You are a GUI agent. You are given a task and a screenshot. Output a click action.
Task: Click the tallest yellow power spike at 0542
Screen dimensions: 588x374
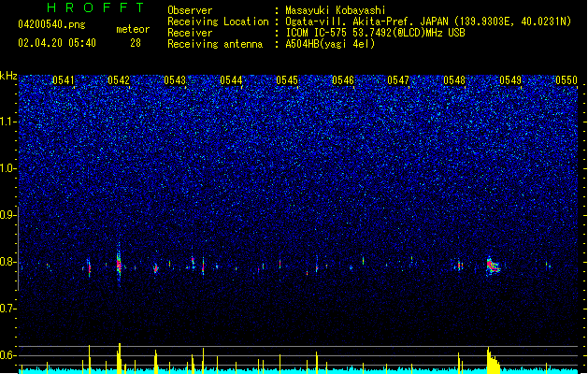coord(120,358)
